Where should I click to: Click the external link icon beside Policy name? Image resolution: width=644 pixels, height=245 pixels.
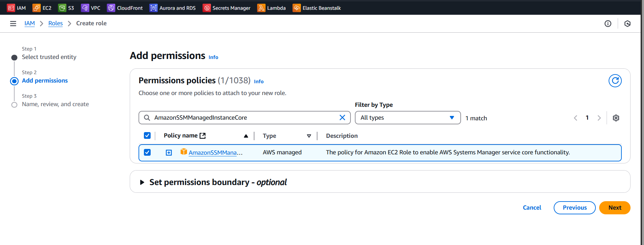pos(203,135)
